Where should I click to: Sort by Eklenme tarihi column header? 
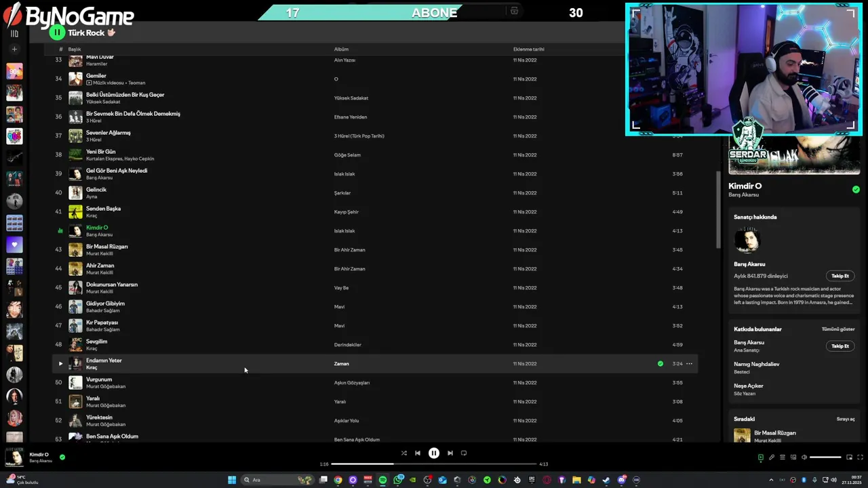tap(529, 49)
